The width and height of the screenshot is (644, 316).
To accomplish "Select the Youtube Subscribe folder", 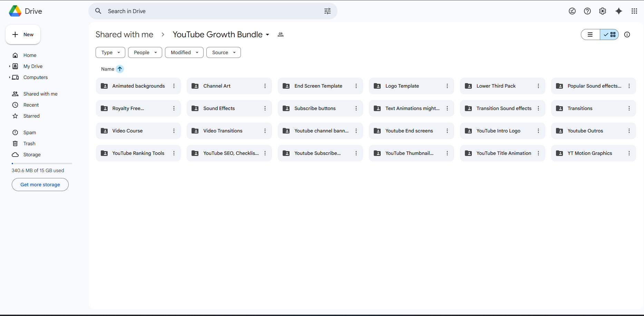I will point(320,153).
